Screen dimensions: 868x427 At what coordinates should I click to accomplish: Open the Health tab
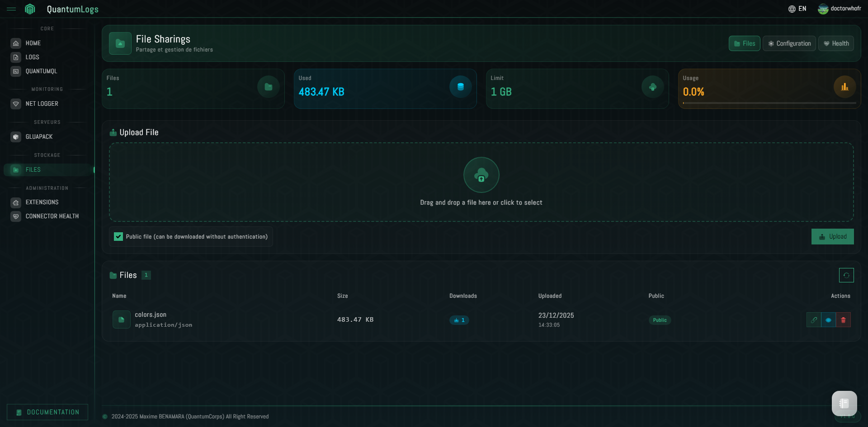[x=836, y=43]
